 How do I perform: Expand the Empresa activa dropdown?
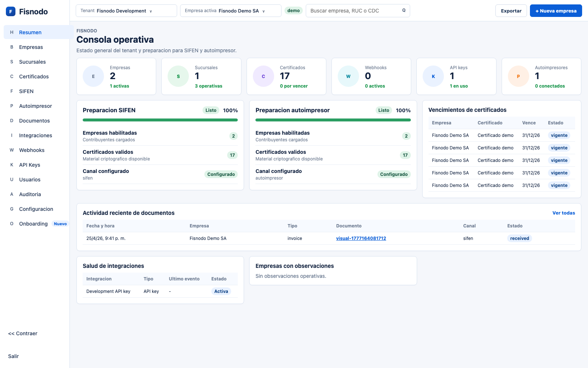point(230,11)
